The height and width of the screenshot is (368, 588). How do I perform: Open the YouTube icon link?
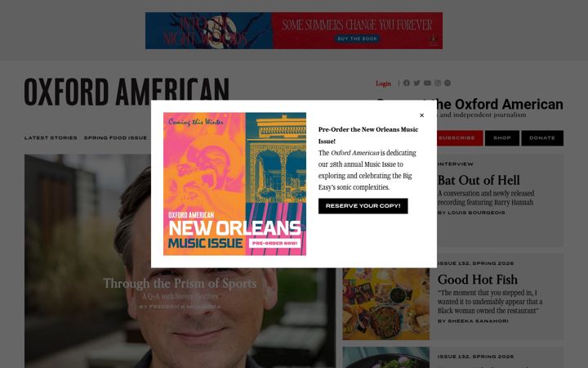427,83
